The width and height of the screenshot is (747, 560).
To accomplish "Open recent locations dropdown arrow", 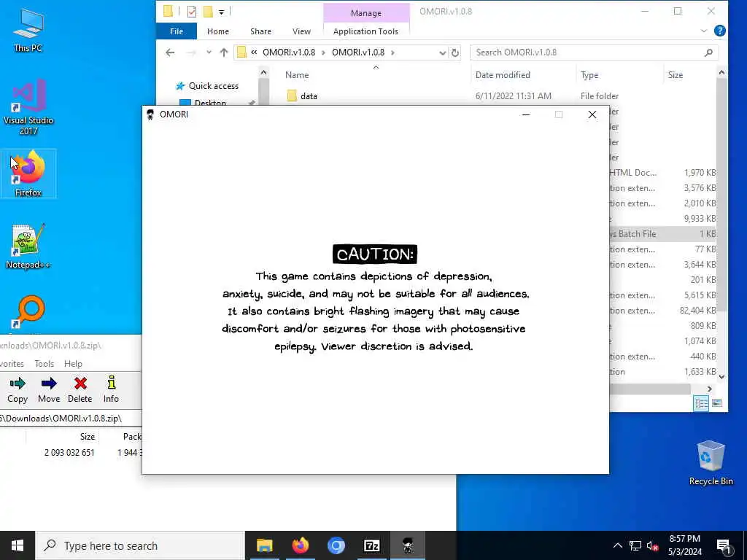I will 209,52.
